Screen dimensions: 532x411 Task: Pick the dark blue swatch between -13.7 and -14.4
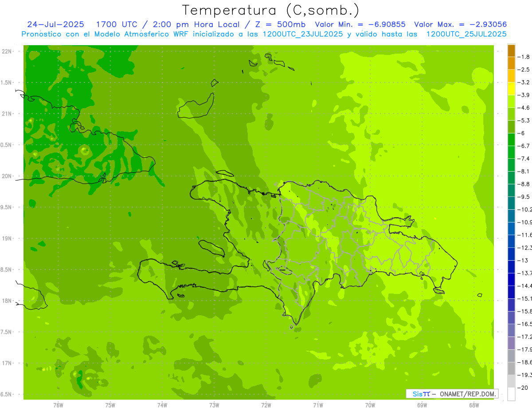[511, 279]
